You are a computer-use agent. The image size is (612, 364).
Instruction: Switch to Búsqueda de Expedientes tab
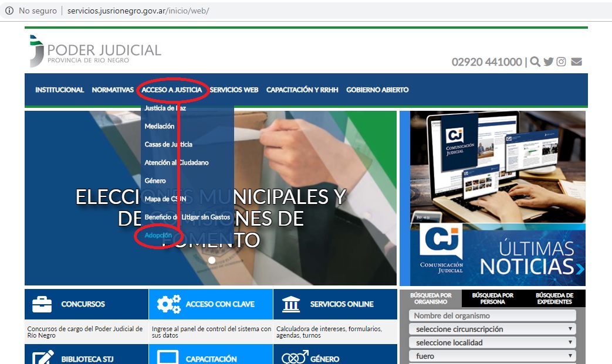[x=555, y=298]
